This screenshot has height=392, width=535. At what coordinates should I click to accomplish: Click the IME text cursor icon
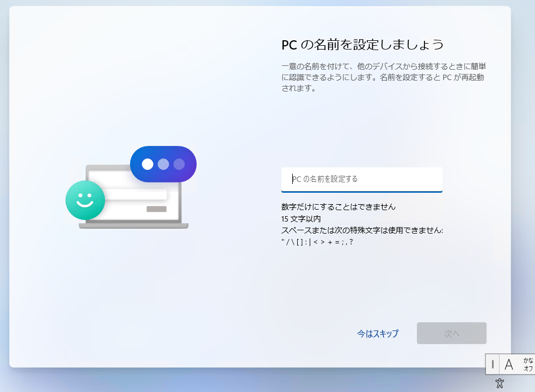493,365
